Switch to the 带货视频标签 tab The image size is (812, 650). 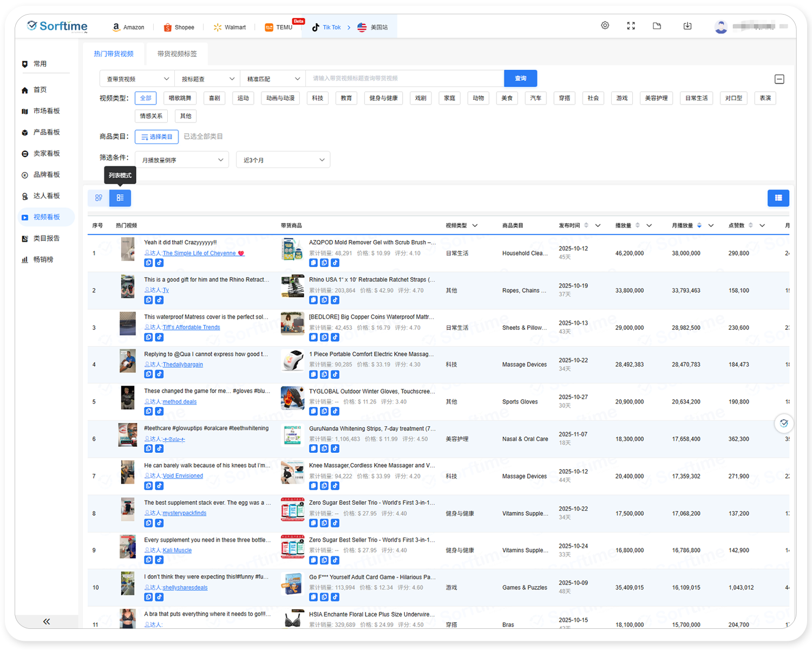(177, 54)
